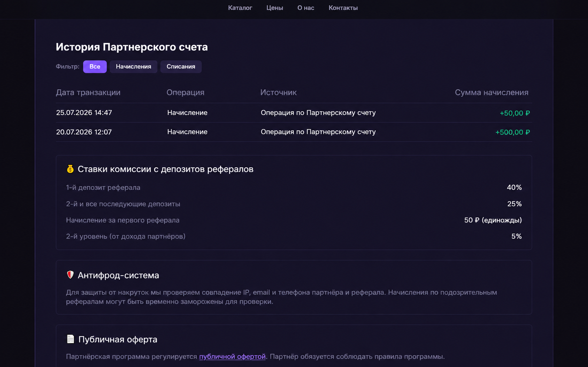Click the Ставки комиссии с депозитов рефералов heading
This screenshot has width=588, height=367.
tap(166, 169)
